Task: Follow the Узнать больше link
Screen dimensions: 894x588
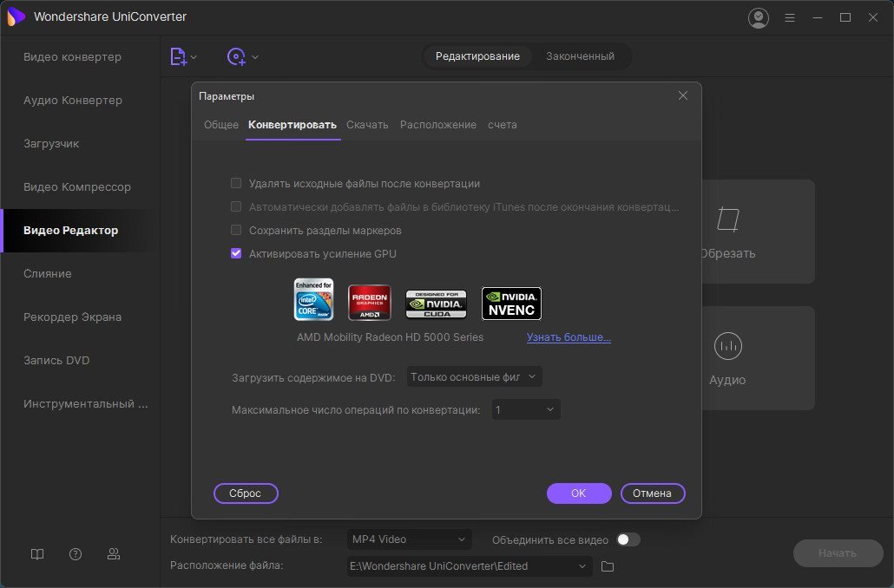Action: click(569, 337)
